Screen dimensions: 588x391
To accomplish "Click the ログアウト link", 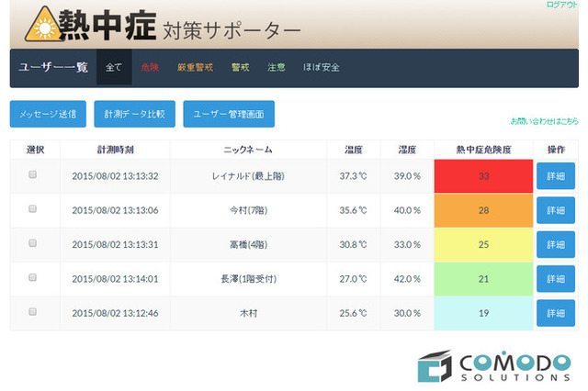I will [561, 5].
